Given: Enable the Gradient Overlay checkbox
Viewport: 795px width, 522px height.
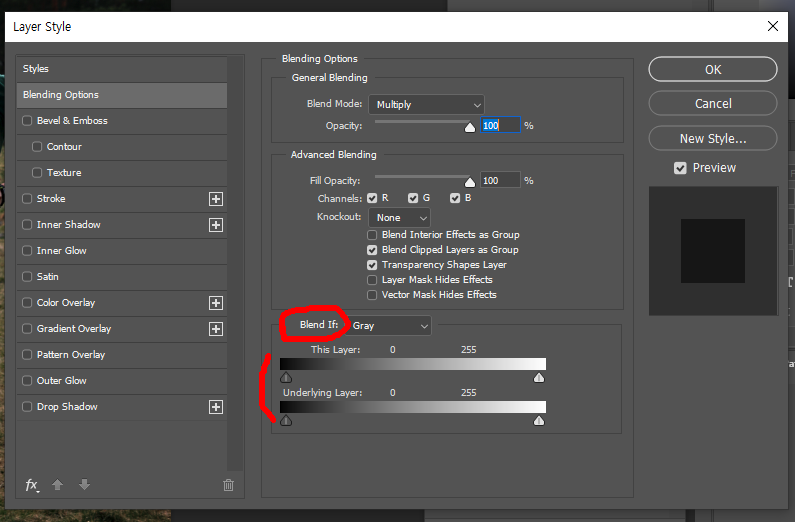Looking at the screenshot, I should (27, 328).
